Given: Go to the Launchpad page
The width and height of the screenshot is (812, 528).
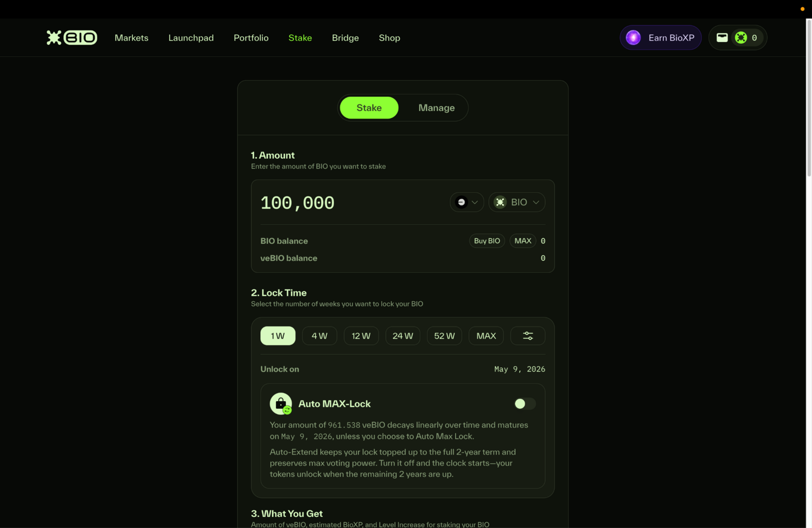Looking at the screenshot, I should tap(191, 38).
